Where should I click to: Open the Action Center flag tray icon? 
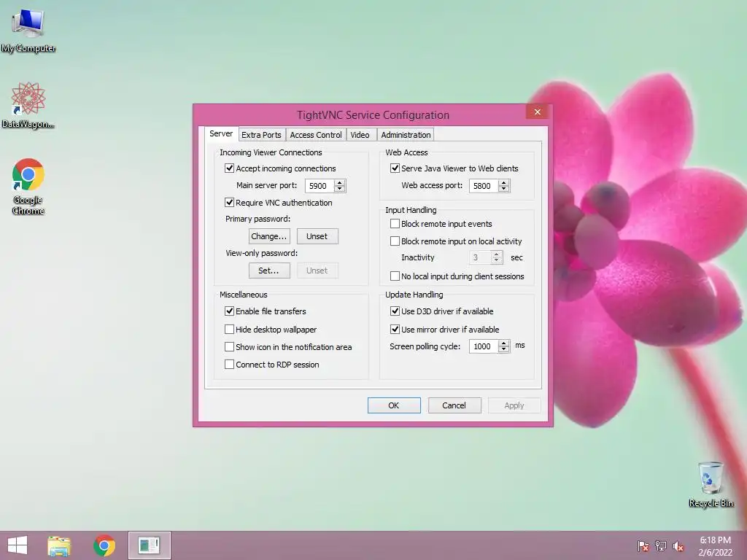[643, 546]
